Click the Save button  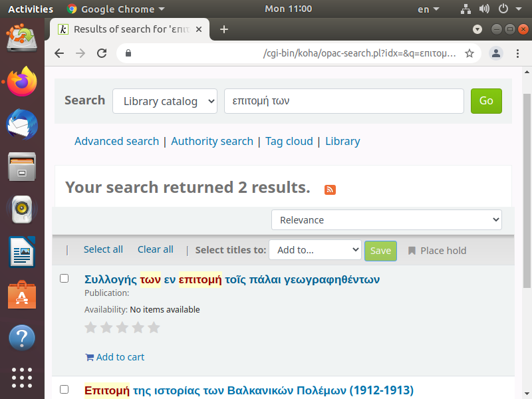380,251
